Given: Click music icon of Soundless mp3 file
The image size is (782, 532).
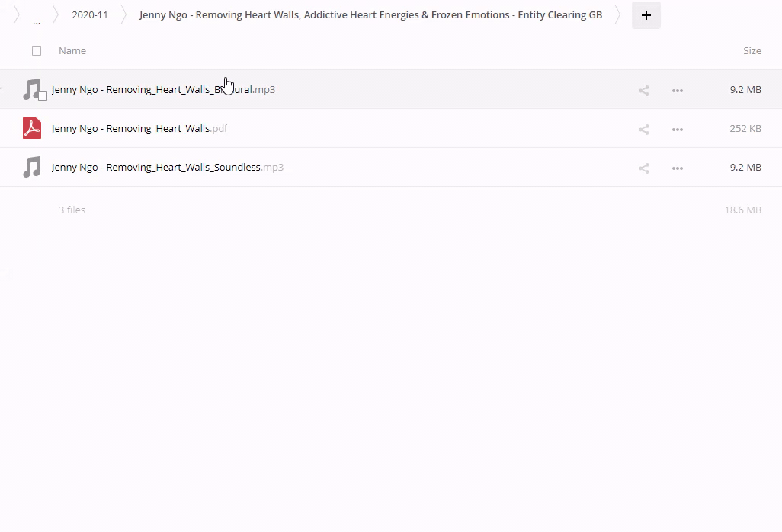Looking at the screenshot, I should pos(32,167).
